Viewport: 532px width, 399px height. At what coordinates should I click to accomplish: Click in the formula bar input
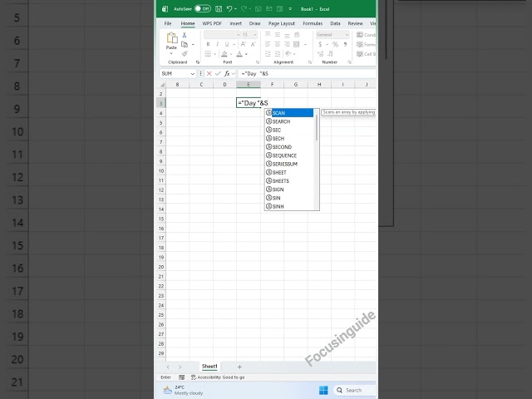[x=307, y=74]
